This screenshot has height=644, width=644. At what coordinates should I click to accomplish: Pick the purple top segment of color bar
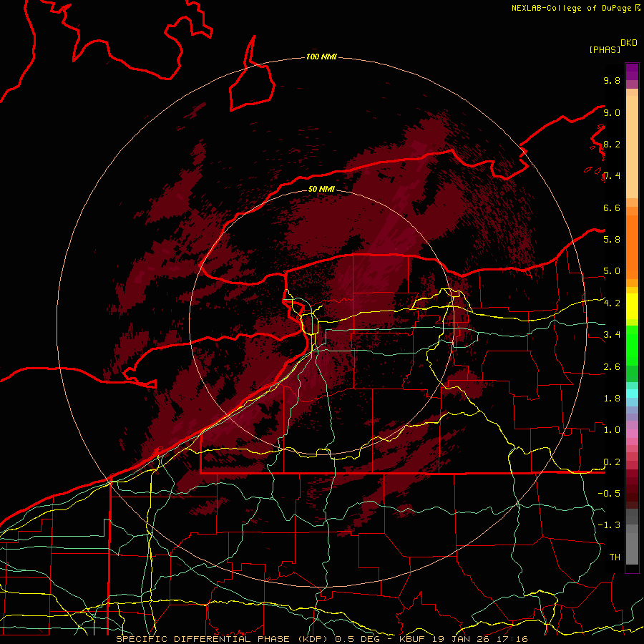tap(632, 72)
